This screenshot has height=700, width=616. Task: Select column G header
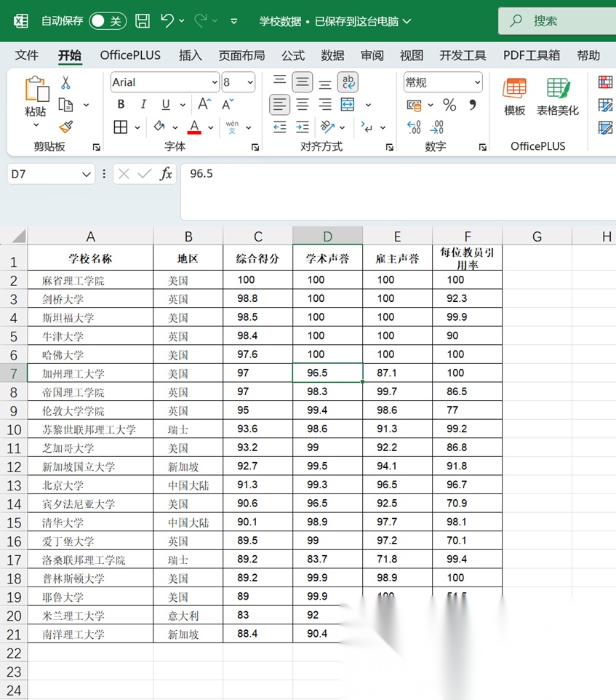coord(537,236)
